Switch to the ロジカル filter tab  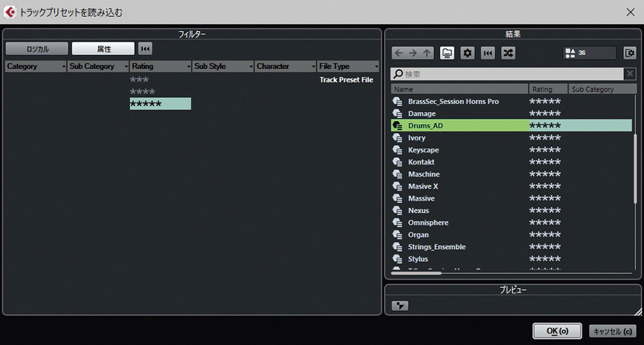[37, 48]
